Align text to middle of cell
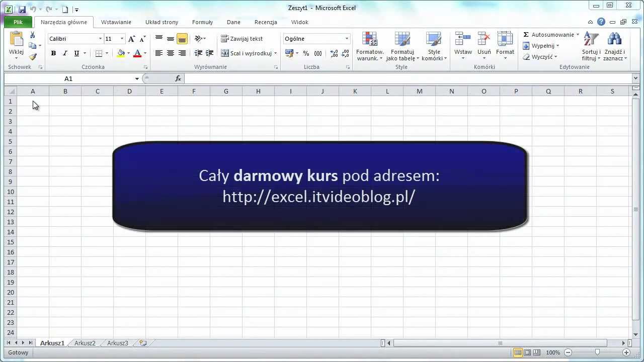 pos(171,39)
